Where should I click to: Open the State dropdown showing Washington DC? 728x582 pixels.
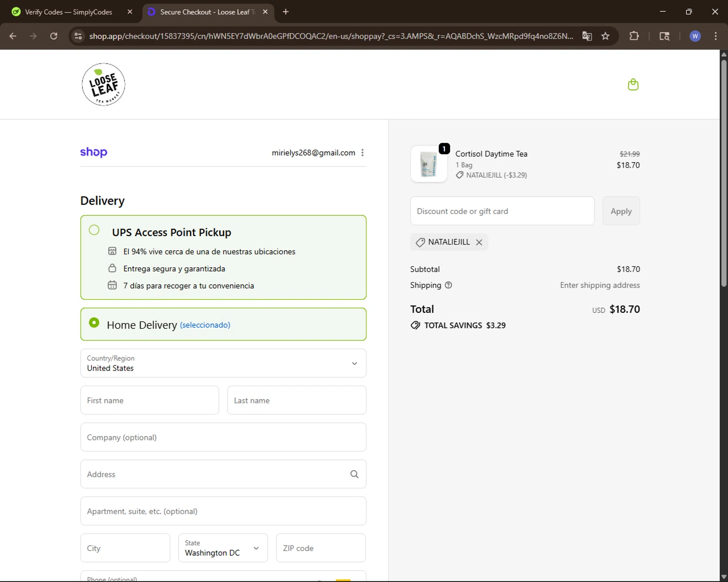(x=223, y=548)
